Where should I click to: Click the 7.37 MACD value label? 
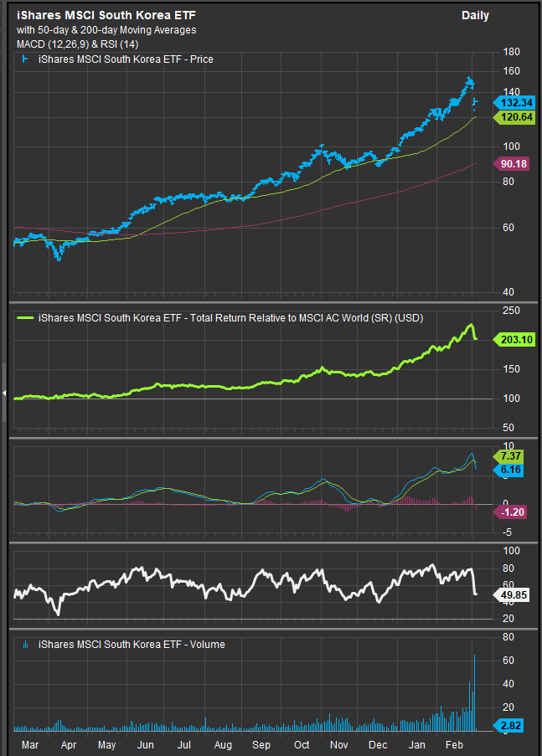[x=512, y=455]
